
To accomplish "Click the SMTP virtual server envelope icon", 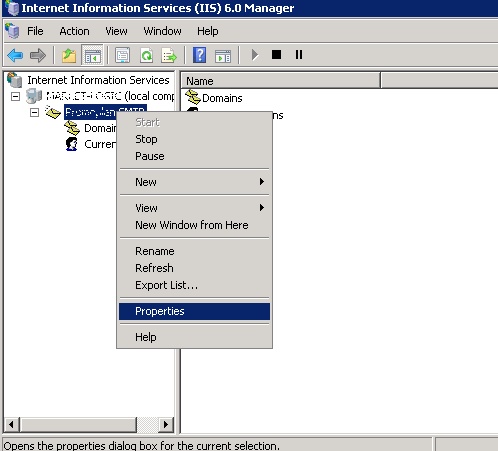I will click(53, 112).
